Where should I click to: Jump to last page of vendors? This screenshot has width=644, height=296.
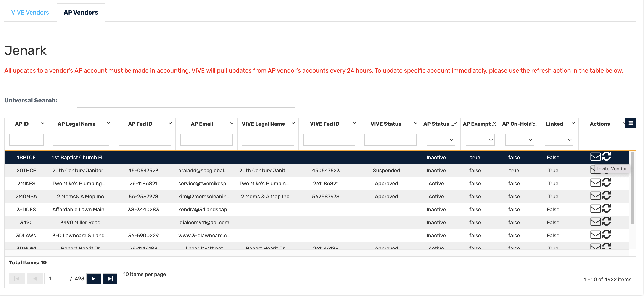pyautogui.click(x=110, y=278)
